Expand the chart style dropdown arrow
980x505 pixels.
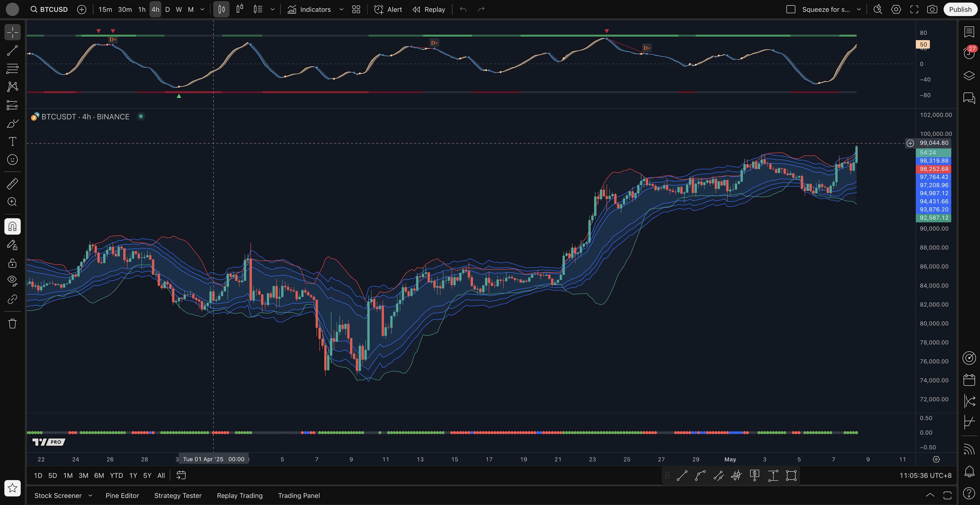(272, 9)
